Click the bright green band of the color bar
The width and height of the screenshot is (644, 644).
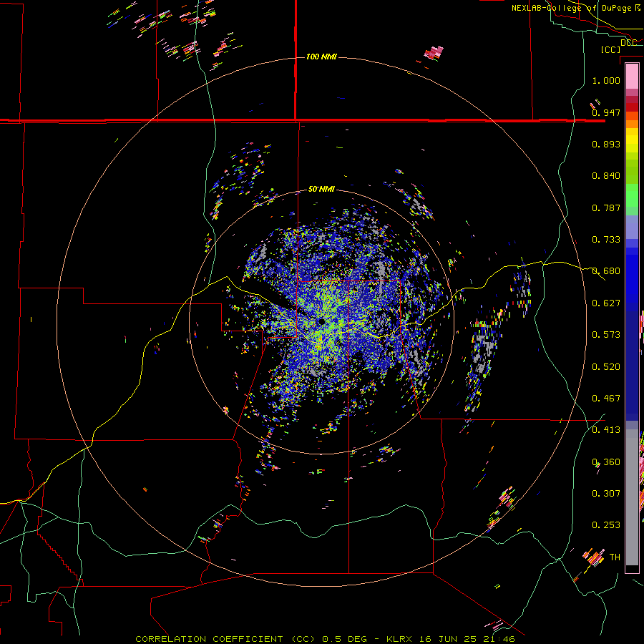632,195
